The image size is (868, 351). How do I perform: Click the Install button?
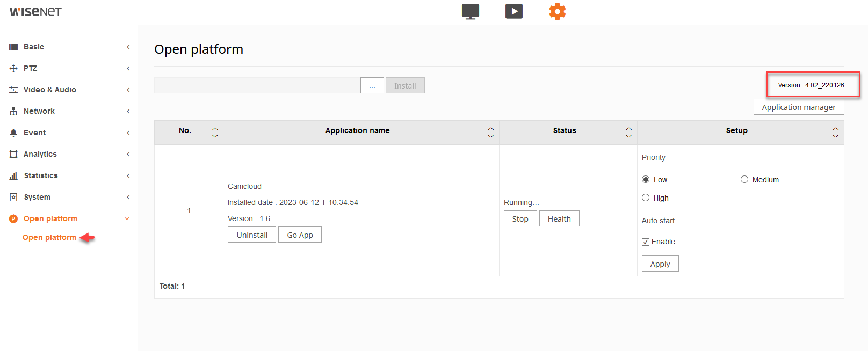(x=405, y=85)
